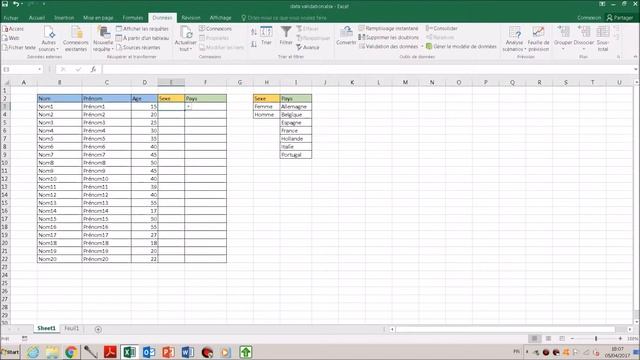The width and height of the screenshot is (640, 360).
Task: Select the column E header
Action: point(171,82)
